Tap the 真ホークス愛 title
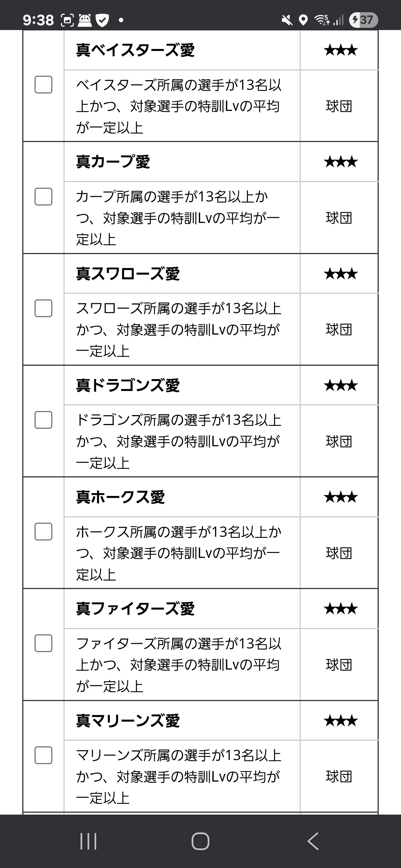The image size is (401, 868). click(120, 497)
